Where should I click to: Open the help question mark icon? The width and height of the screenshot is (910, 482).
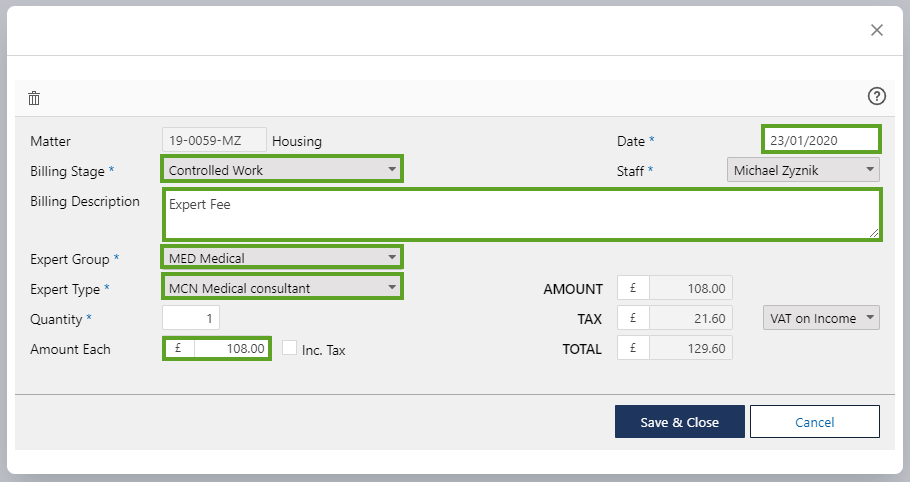(876, 96)
